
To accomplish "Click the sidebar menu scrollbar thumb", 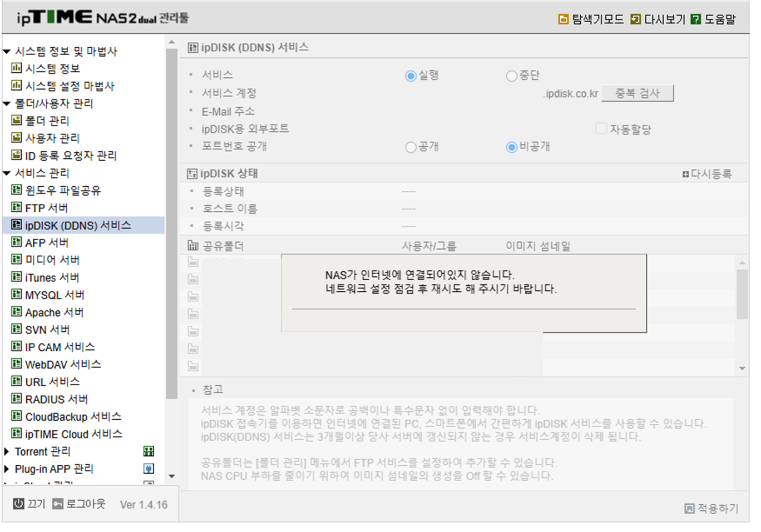I will [x=171, y=223].
